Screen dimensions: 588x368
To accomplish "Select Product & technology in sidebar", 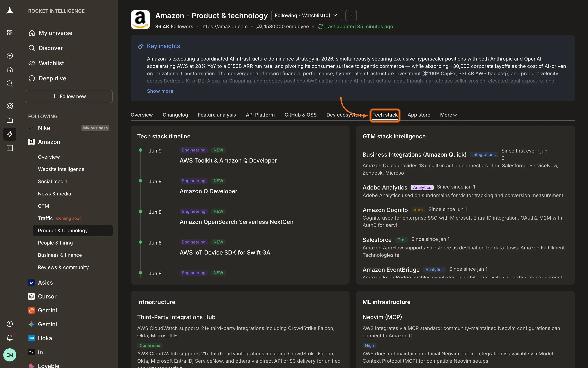I will (73, 230).
